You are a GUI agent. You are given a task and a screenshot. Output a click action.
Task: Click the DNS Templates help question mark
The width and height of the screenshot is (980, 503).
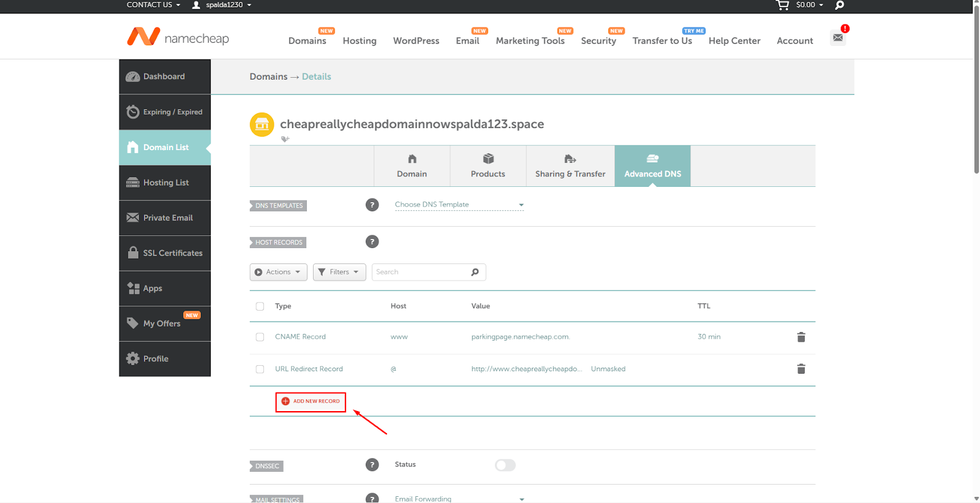tap(372, 205)
